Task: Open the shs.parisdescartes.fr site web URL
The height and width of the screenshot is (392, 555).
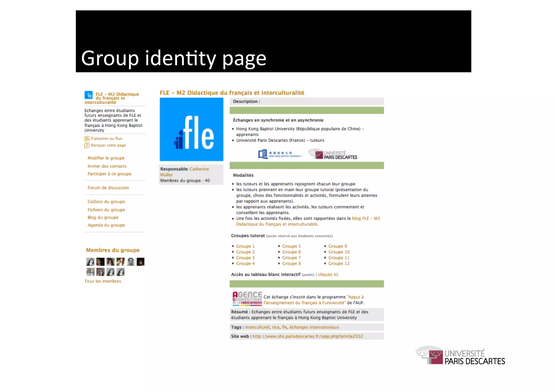Action: tap(308, 336)
